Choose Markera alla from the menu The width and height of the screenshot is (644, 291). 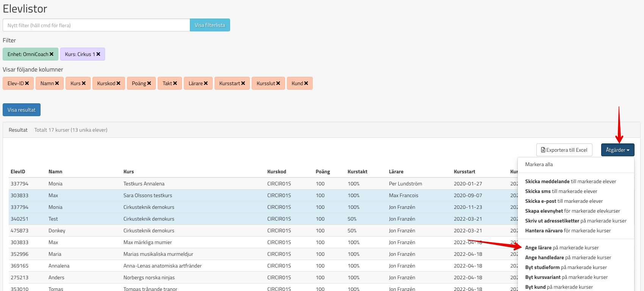(539, 164)
